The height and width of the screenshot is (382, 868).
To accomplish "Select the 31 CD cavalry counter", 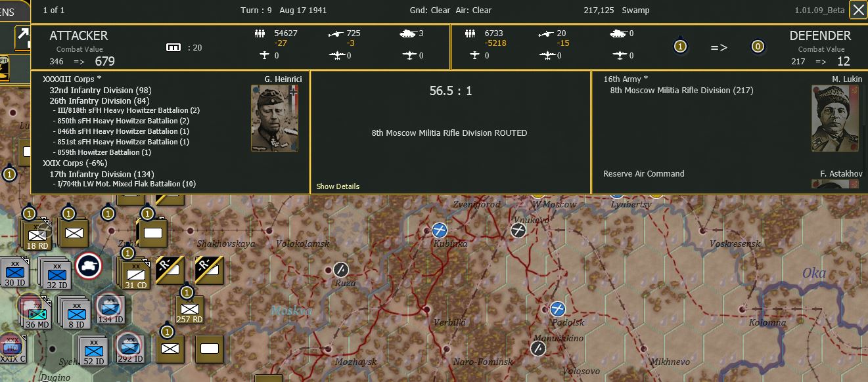I will coord(135,274).
